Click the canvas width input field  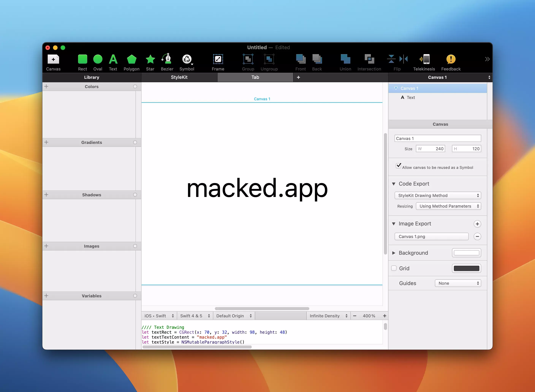tap(430, 149)
